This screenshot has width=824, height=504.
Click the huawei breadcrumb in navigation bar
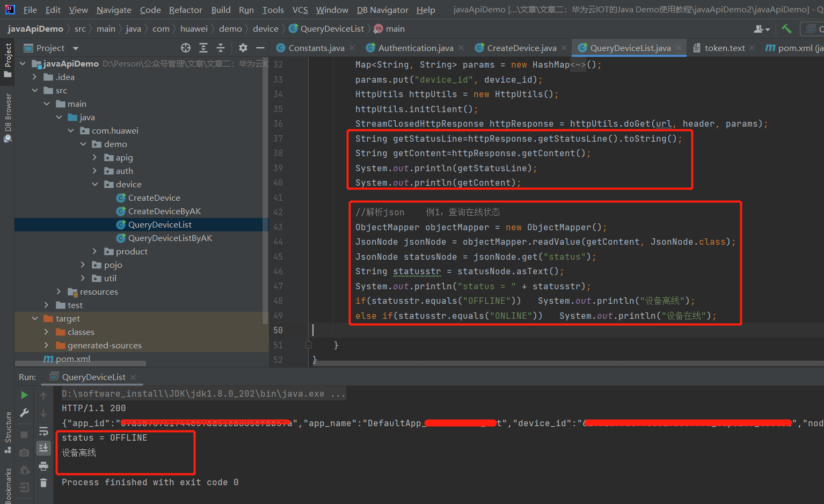[194, 28]
